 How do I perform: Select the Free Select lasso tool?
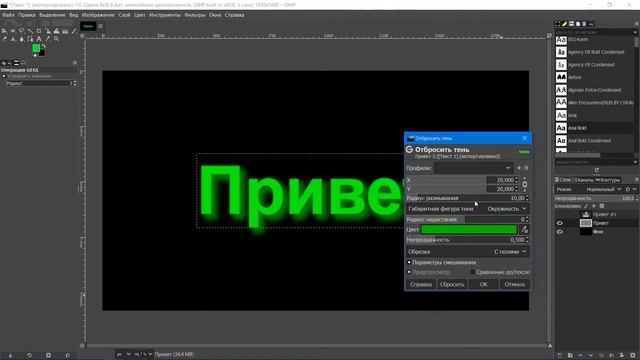tap(21, 31)
